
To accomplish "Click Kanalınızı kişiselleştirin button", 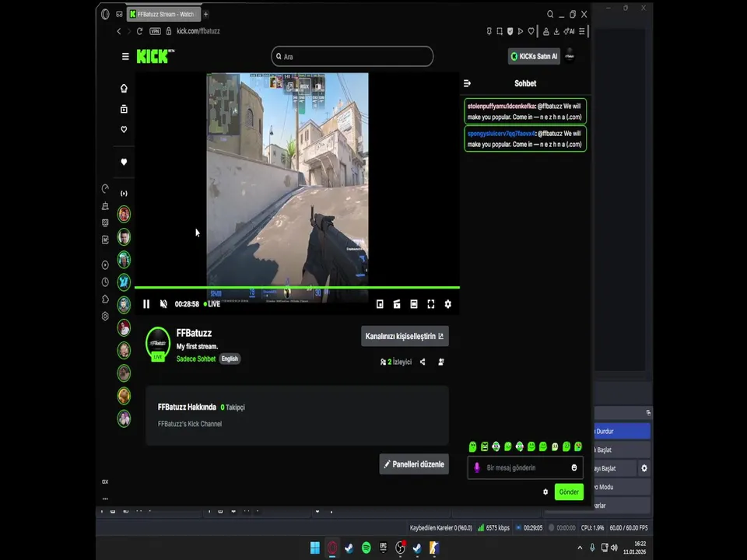I will tap(405, 336).
